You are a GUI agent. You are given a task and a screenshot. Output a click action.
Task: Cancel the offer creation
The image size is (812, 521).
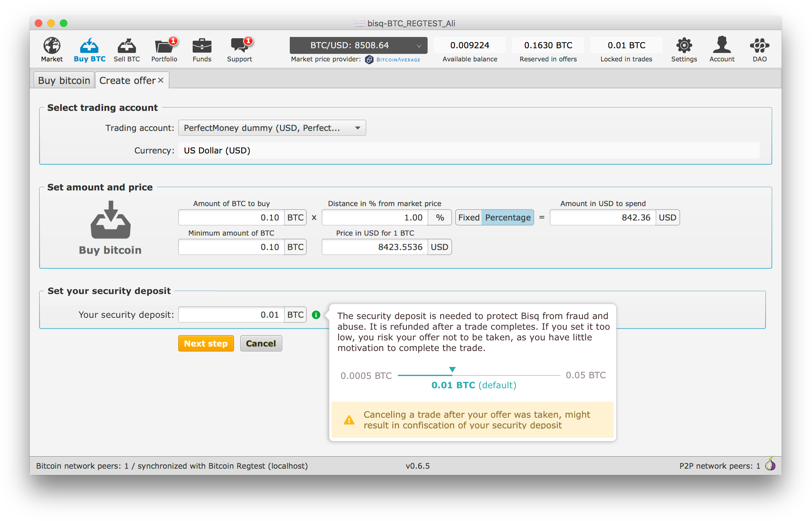coord(261,343)
